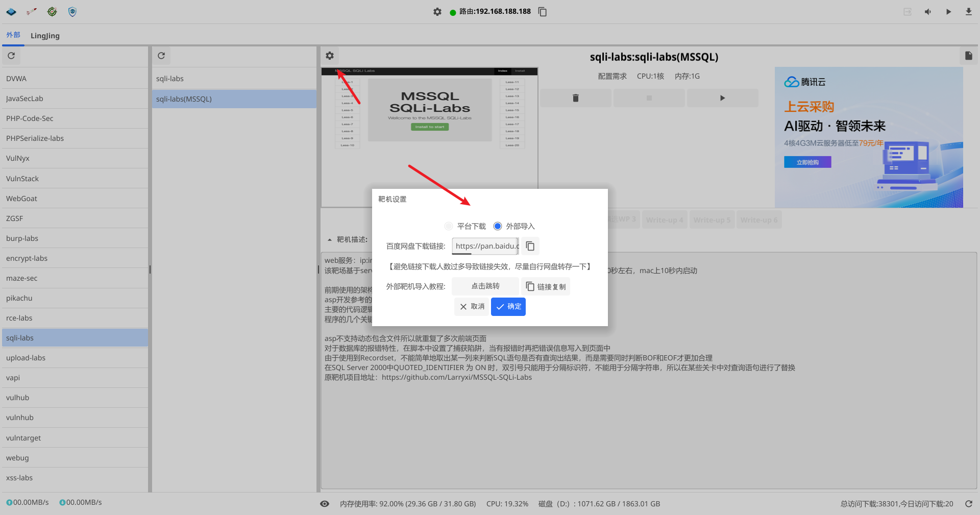Switch to the 外部 tab
980x515 pixels.
click(13, 35)
